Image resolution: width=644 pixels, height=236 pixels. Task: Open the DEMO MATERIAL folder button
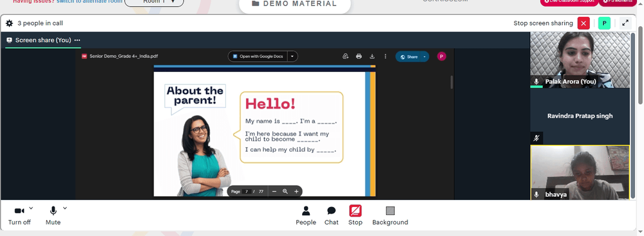[294, 5]
